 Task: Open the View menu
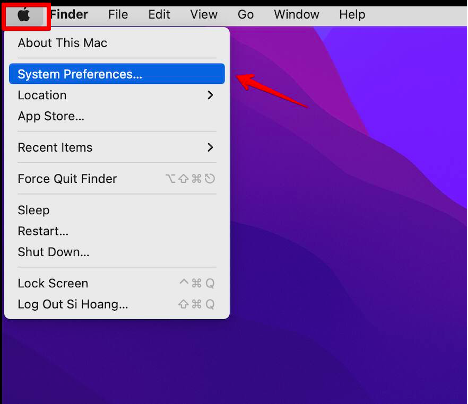coord(204,15)
